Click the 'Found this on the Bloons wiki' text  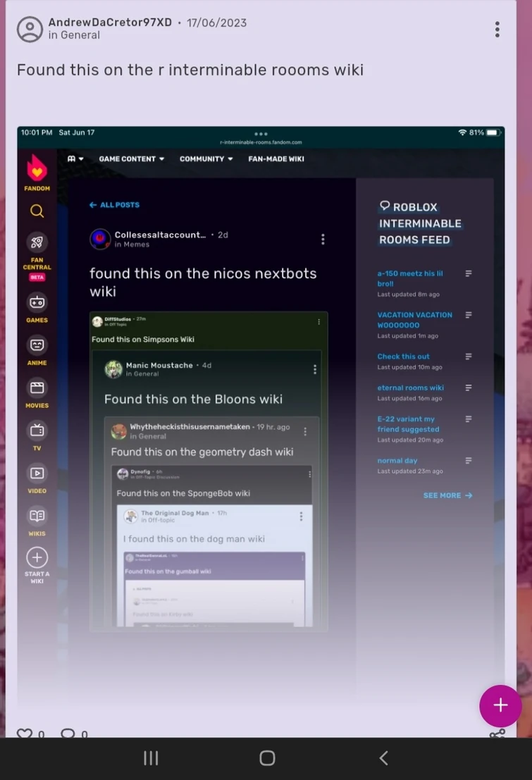coord(193,399)
